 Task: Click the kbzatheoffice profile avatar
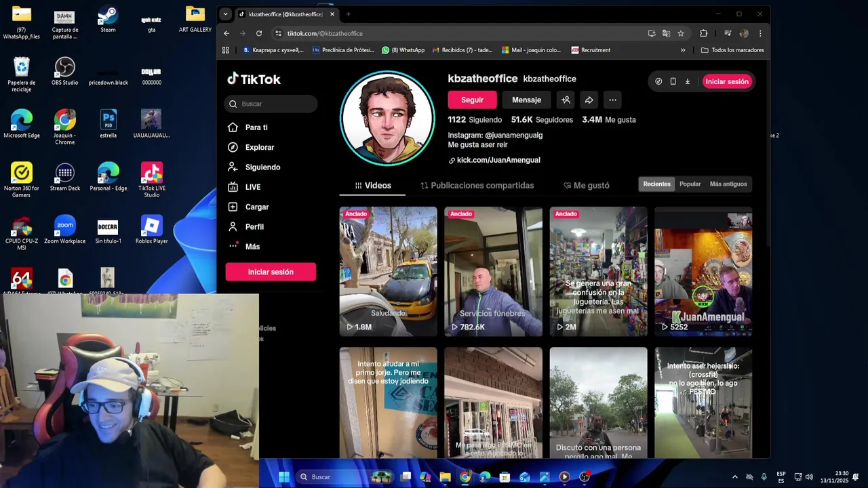[387, 118]
